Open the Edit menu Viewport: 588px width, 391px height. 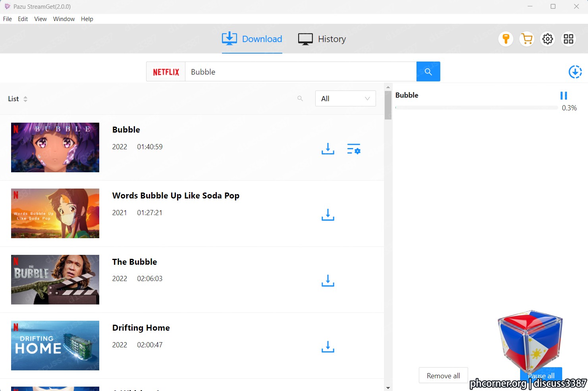(23, 19)
